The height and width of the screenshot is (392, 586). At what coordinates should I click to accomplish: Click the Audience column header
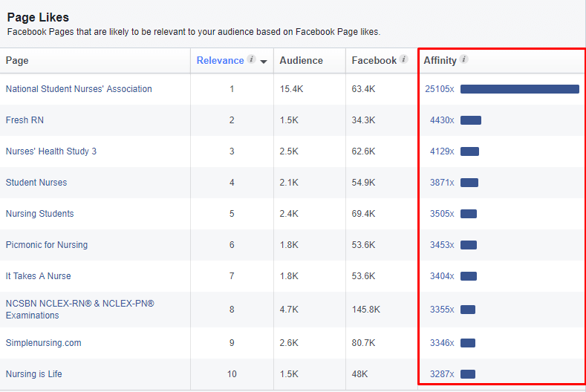tap(302, 61)
